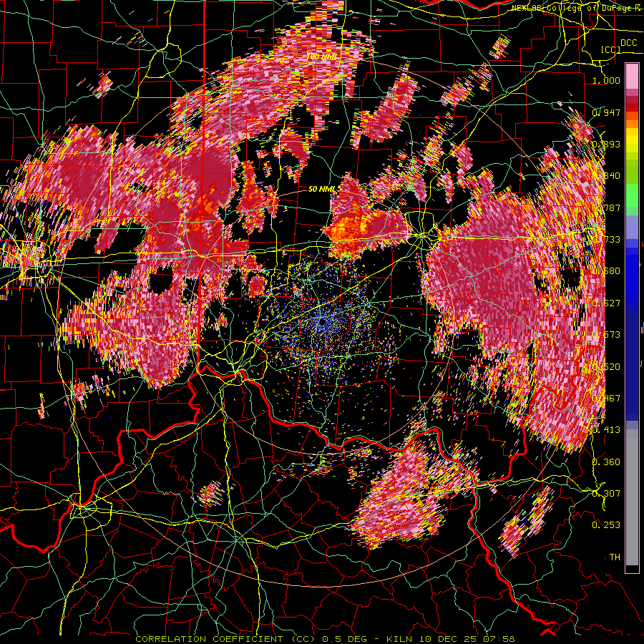Viewport: 644px width, 644px height.
Task: Select the 0.253 scale value
Action: coord(606,525)
